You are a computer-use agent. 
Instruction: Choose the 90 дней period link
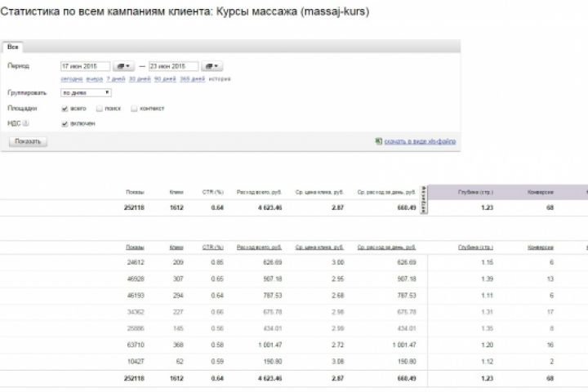(165, 78)
